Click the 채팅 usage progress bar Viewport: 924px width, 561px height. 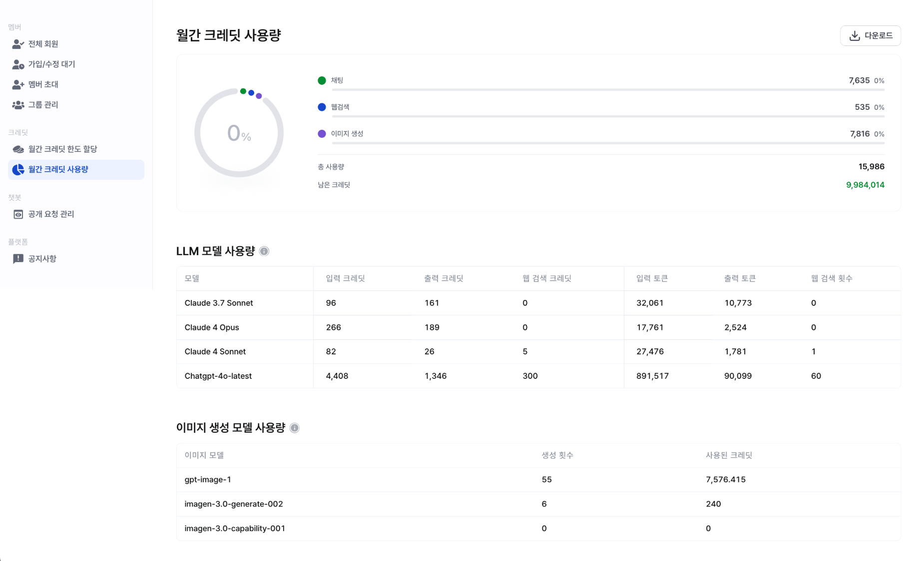click(x=608, y=90)
